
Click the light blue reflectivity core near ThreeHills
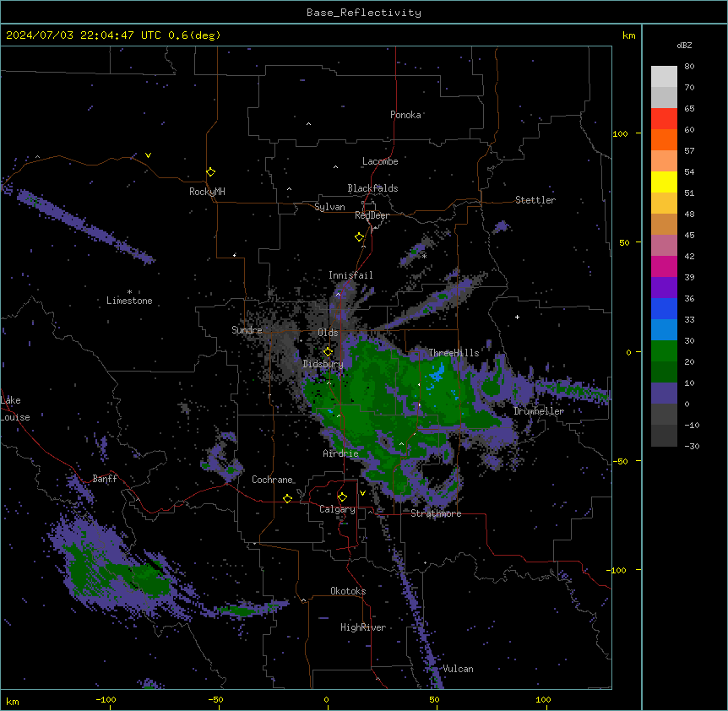click(437, 372)
